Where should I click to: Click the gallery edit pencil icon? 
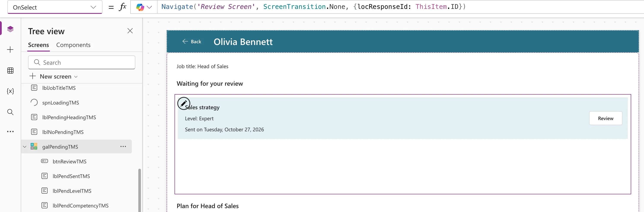[184, 103]
